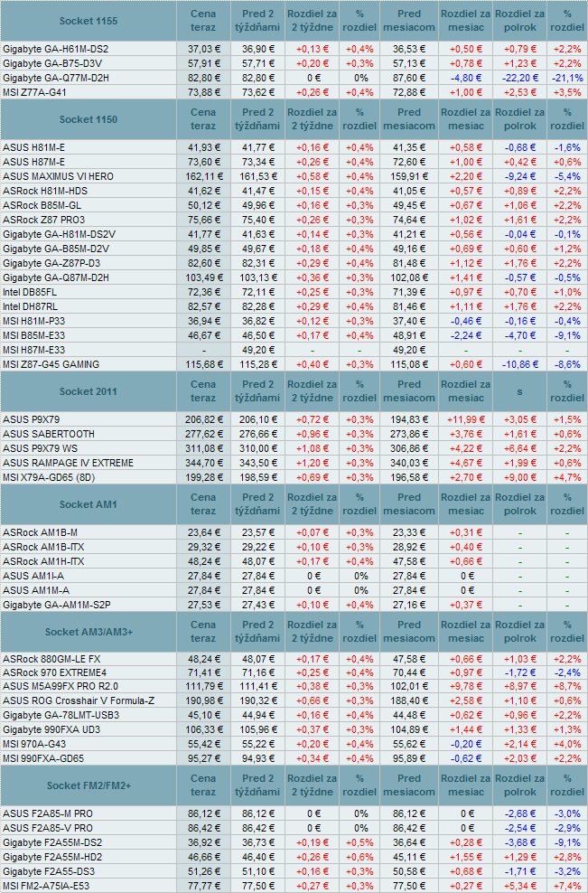Click the Intel DB85FL product name
The height and width of the screenshot is (893, 588).
coord(30,292)
